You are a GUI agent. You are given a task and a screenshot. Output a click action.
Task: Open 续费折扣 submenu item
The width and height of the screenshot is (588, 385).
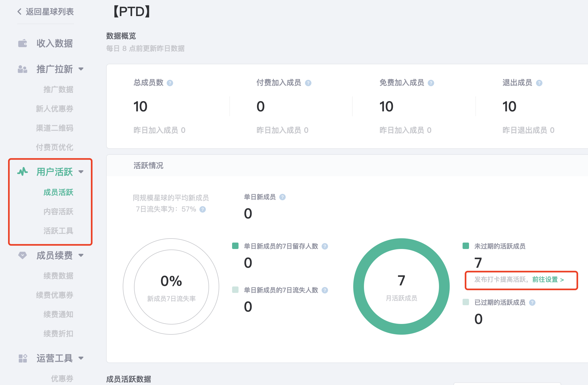(58, 334)
